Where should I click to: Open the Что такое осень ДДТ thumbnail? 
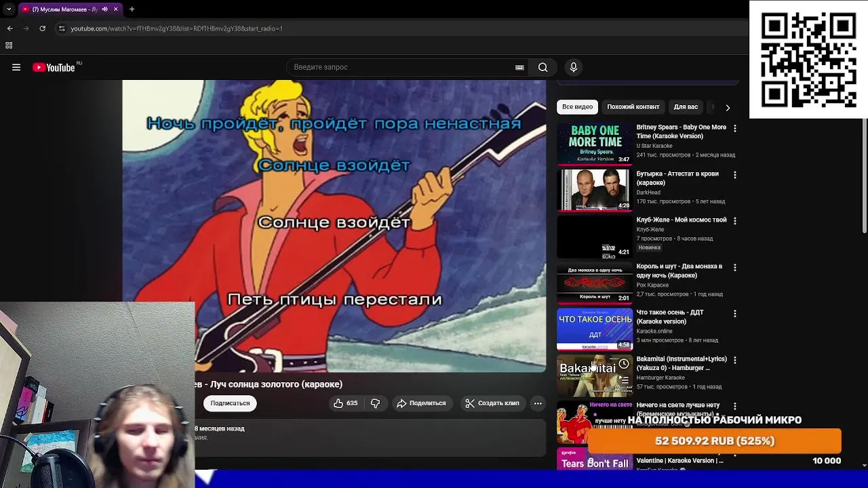595,329
